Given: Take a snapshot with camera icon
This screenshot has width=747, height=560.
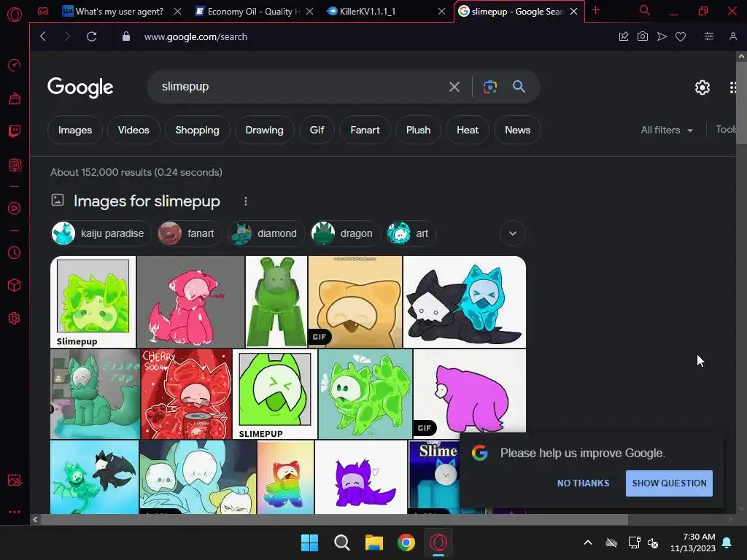Looking at the screenshot, I should (642, 36).
